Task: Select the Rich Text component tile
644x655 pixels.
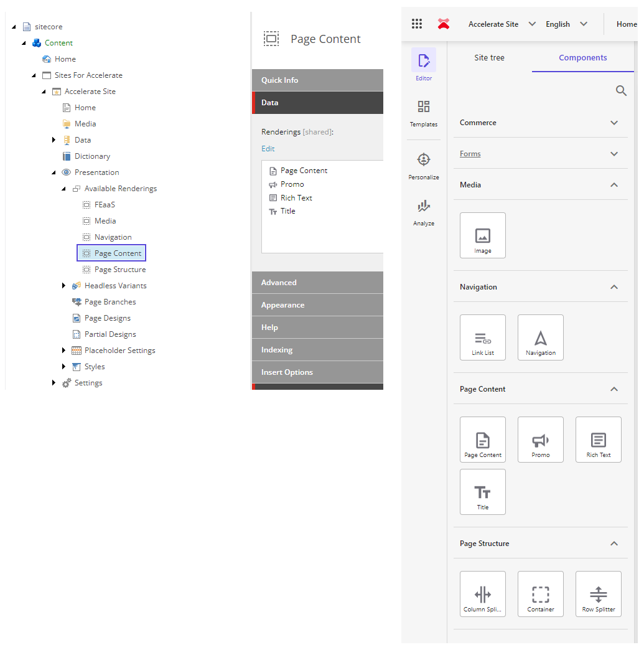Action: 598,440
